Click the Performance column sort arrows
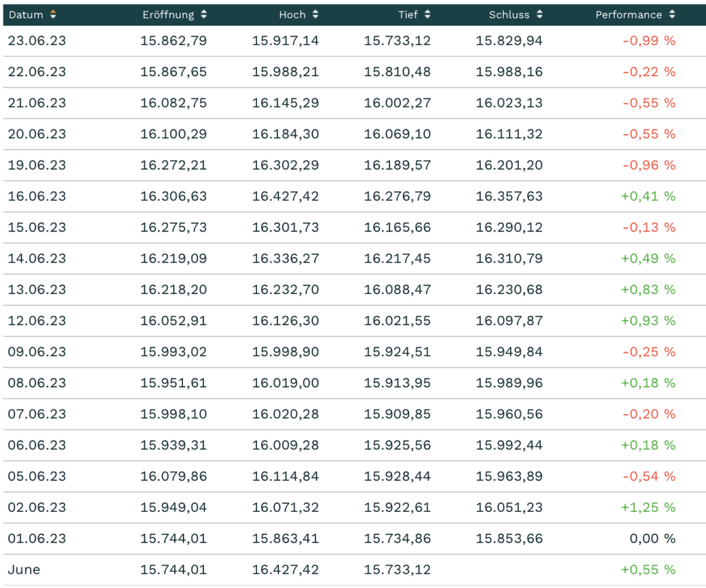Image resolution: width=706 pixels, height=588 pixels. (672, 14)
